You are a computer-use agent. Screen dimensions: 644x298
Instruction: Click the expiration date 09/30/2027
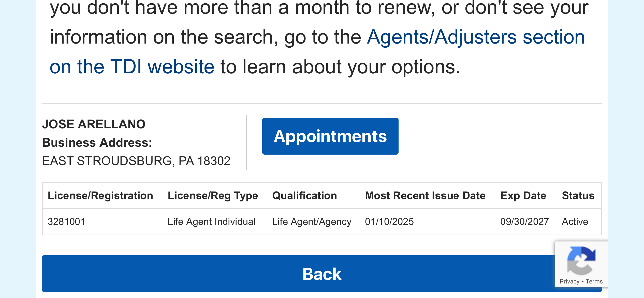[x=524, y=222]
